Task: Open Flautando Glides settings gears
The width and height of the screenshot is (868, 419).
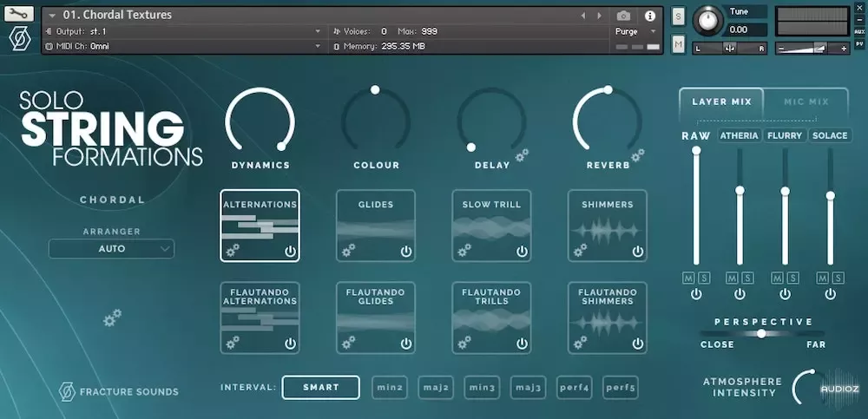Action: tap(348, 342)
